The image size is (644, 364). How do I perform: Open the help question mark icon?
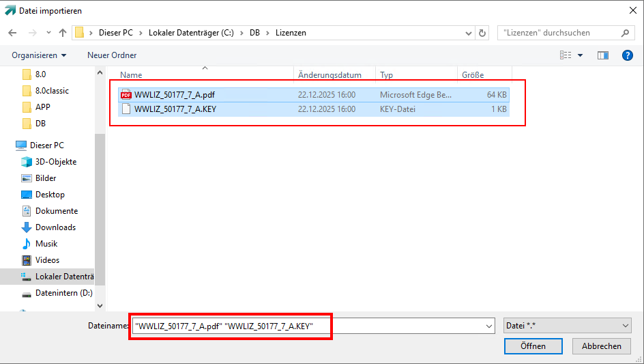pos(628,55)
